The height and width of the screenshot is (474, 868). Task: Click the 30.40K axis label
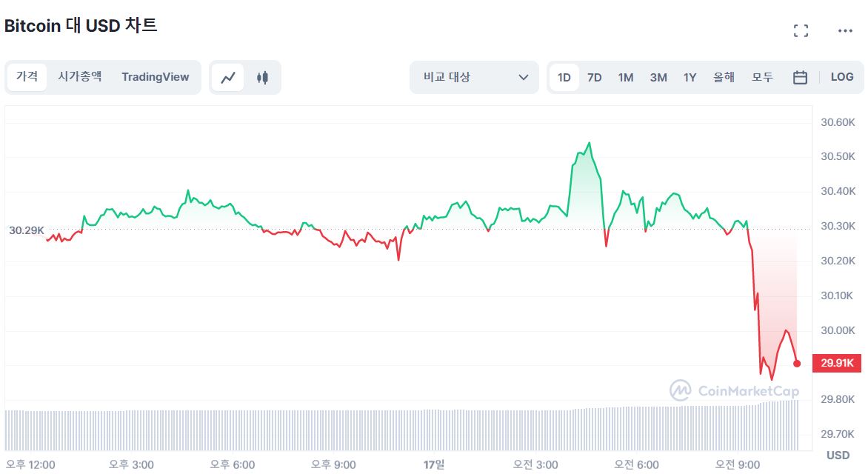[x=838, y=192]
